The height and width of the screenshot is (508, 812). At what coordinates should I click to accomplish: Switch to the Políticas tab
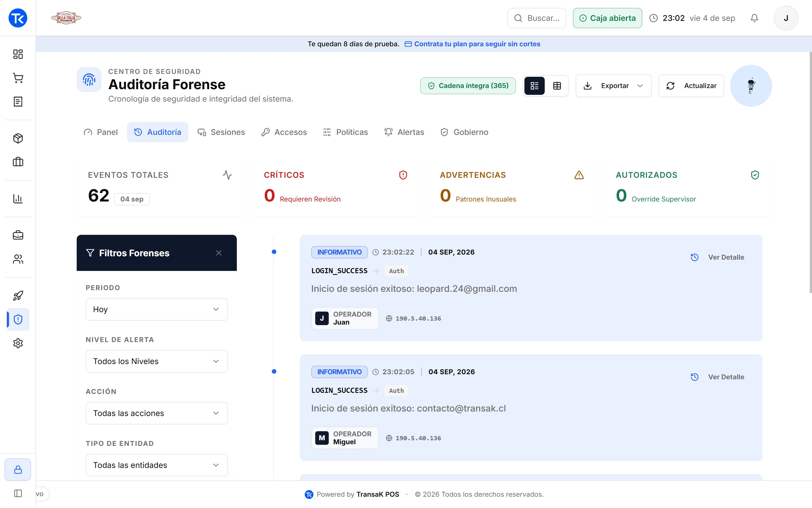[345, 132]
